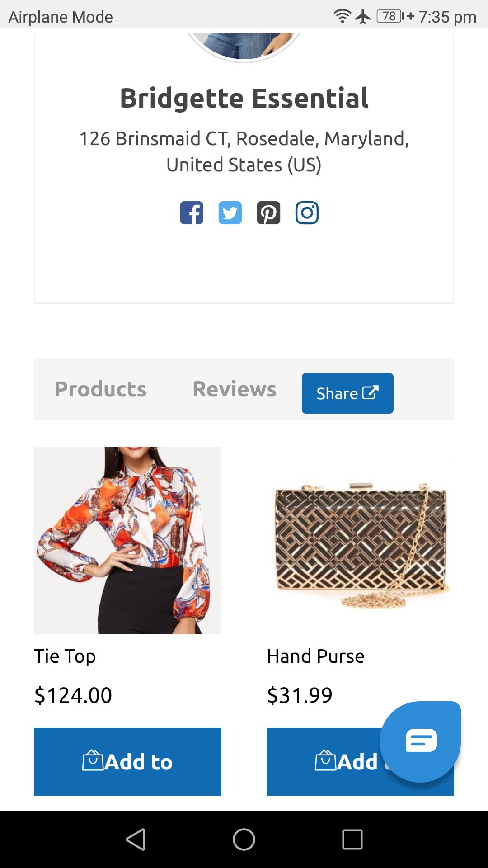488x868 pixels.
Task: Open the Hand Purse product image
Action: pyautogui.click(x=360, y=540)
